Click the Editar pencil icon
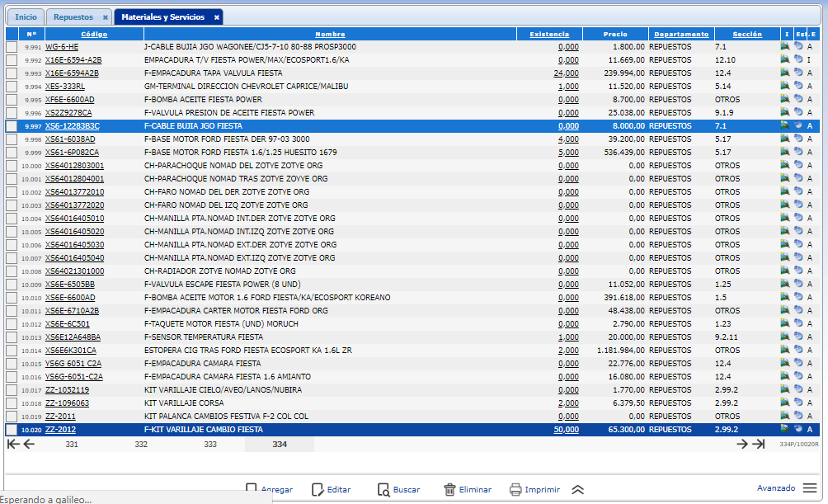 (318, 489)
